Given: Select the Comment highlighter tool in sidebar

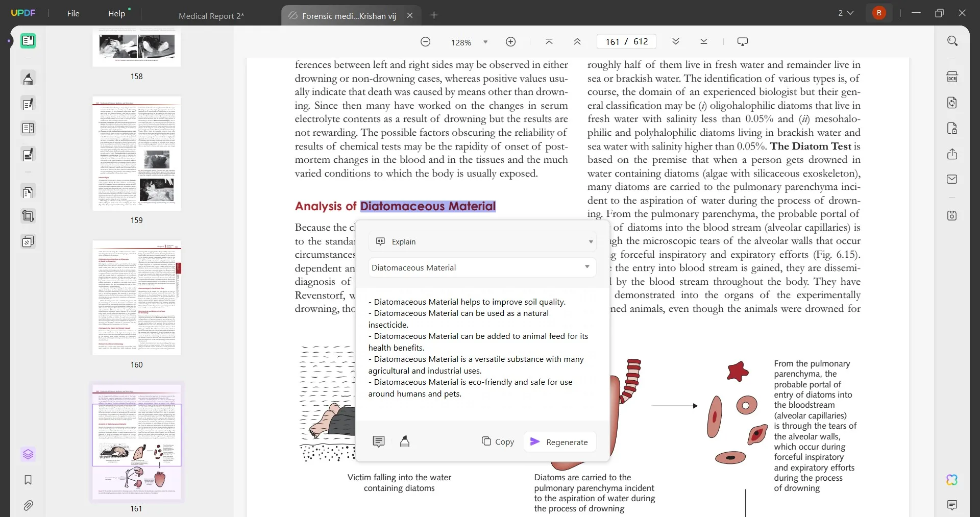Looking at the screenshot, I should click(28, 79).
